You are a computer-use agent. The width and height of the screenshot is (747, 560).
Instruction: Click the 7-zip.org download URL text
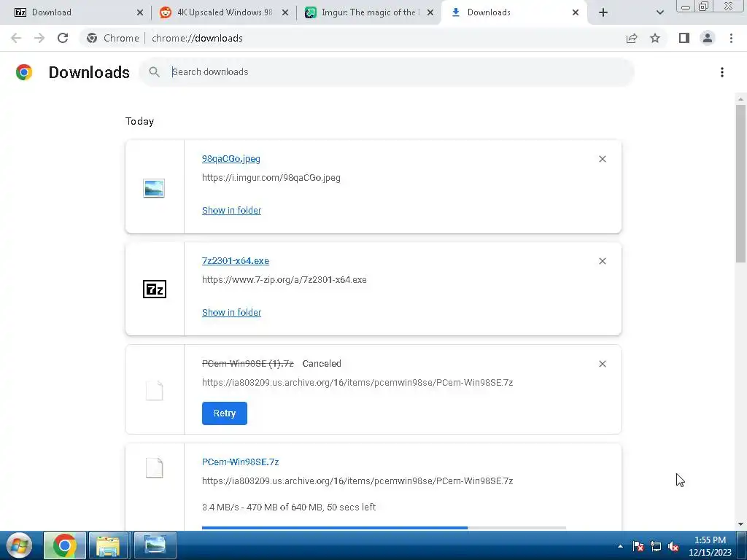click(x=285, y=279)
